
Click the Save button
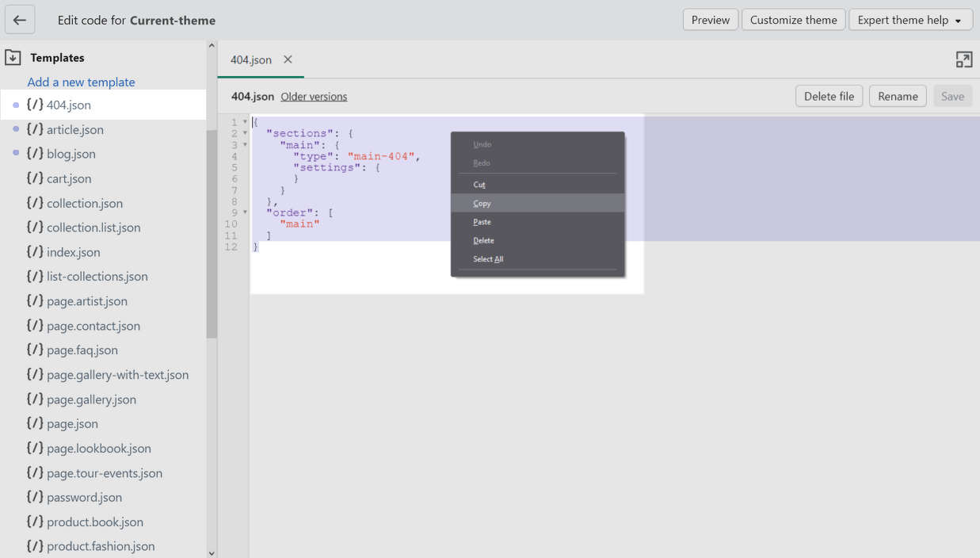tap(952, 96)
